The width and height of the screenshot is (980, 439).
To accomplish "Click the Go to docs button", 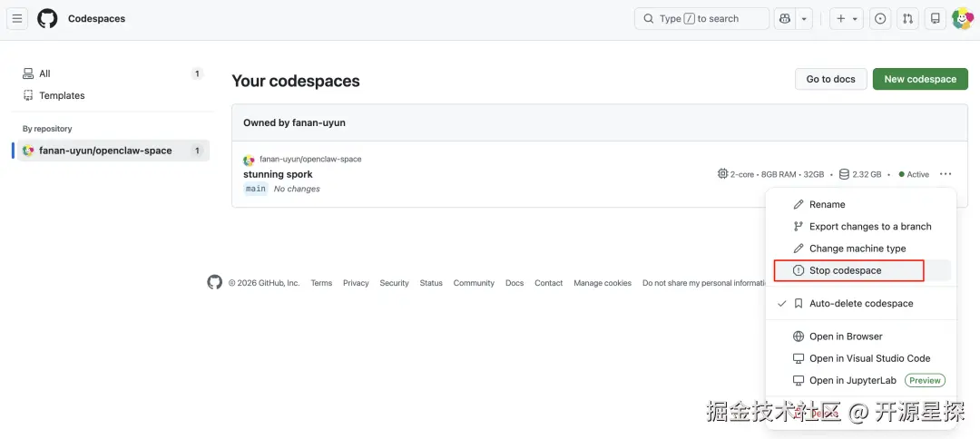I will click(x=830, y=79).
